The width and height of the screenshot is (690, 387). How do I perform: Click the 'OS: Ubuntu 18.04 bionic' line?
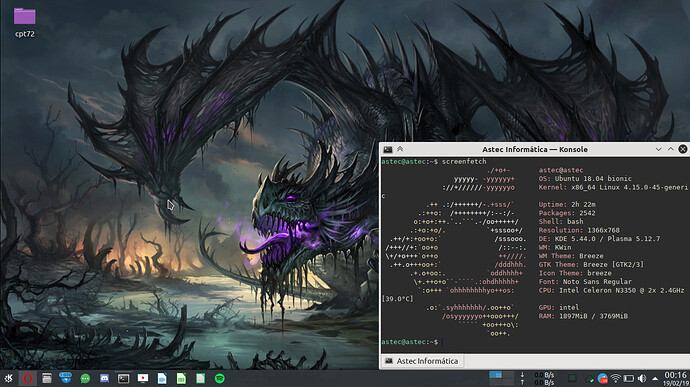585,179
